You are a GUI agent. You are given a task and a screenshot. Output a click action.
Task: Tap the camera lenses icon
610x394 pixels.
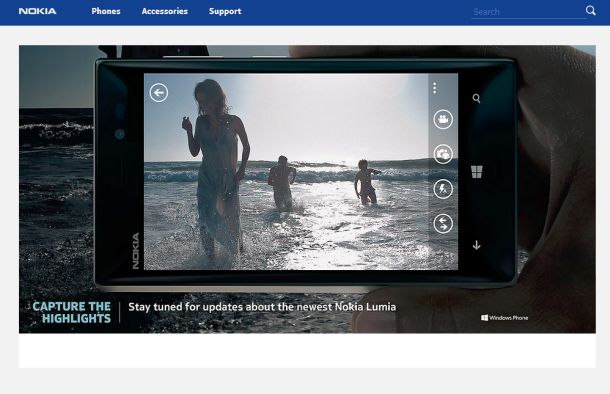pyautogui.click(x=443, y=154)
